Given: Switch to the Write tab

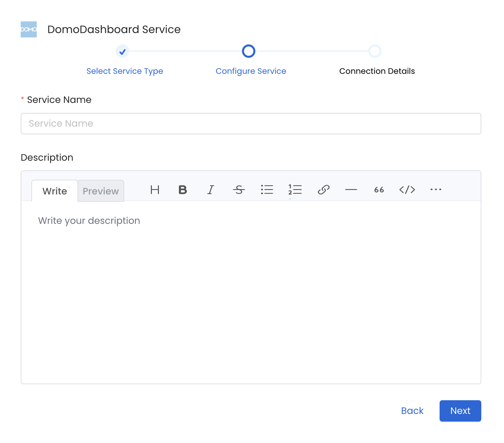Looking at the screenshot, I should 54,191.
